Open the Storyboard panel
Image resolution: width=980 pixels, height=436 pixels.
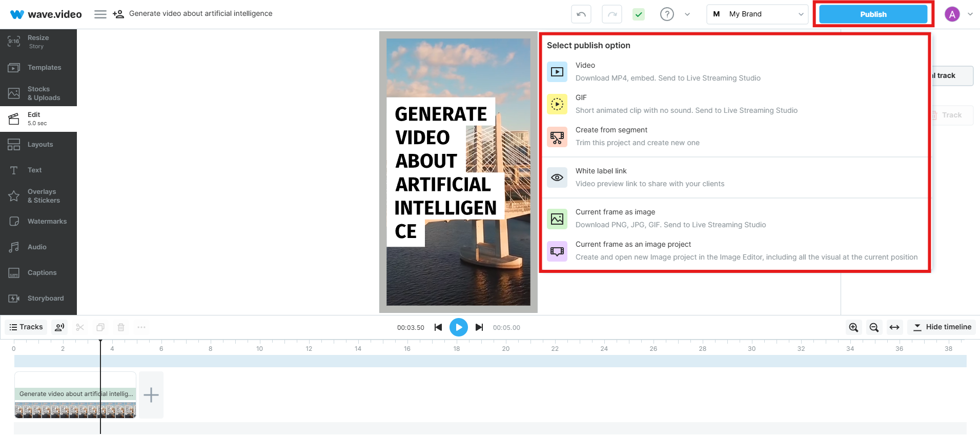coord(38,299)
